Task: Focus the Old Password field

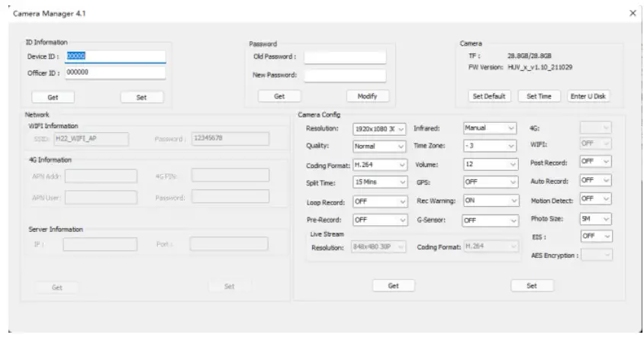Action: (x=345, y=57)
